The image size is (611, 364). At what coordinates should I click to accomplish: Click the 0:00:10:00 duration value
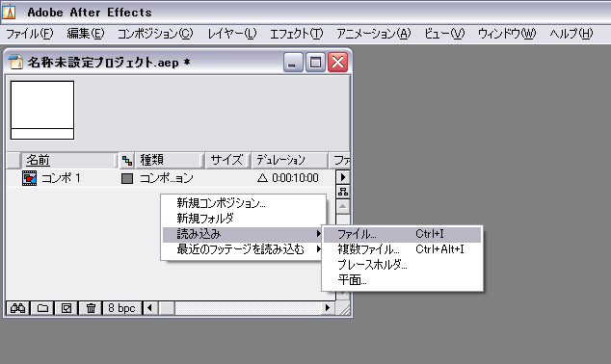295,178
